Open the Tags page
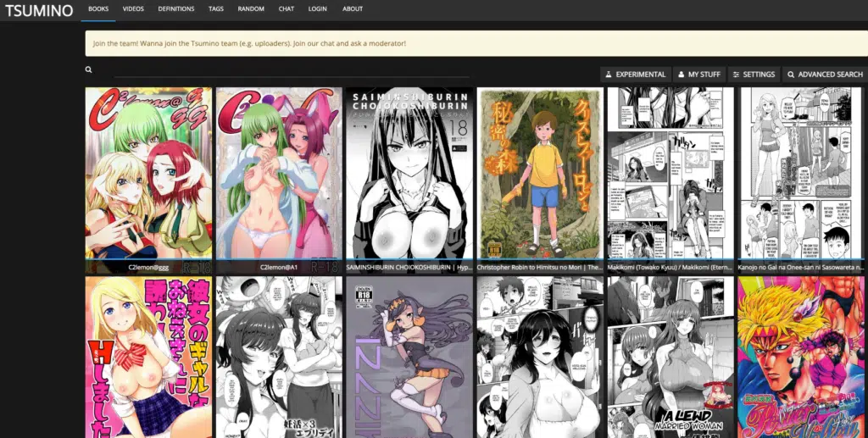Image resolution: width=868 pixels, height=438 pixels. (216, 8)
